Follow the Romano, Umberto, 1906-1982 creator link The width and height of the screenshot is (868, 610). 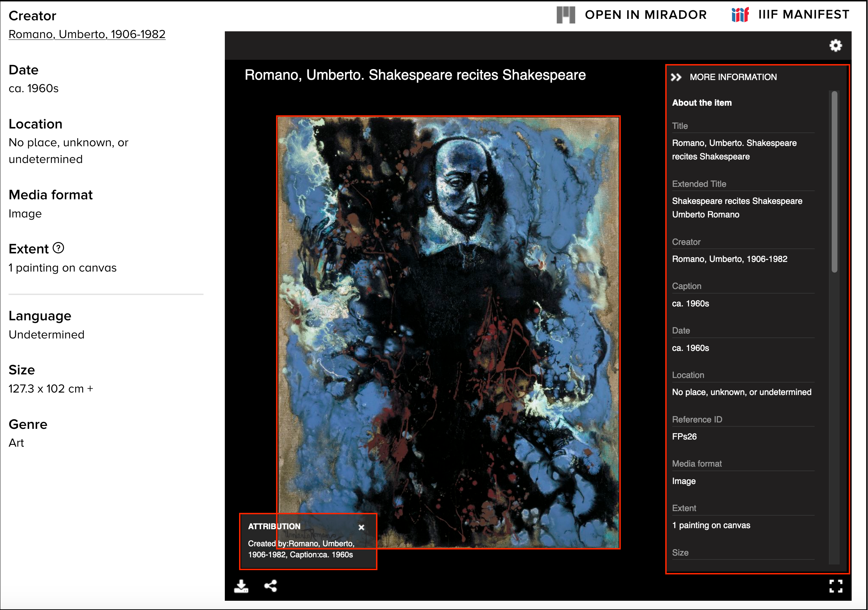point(87,34)
